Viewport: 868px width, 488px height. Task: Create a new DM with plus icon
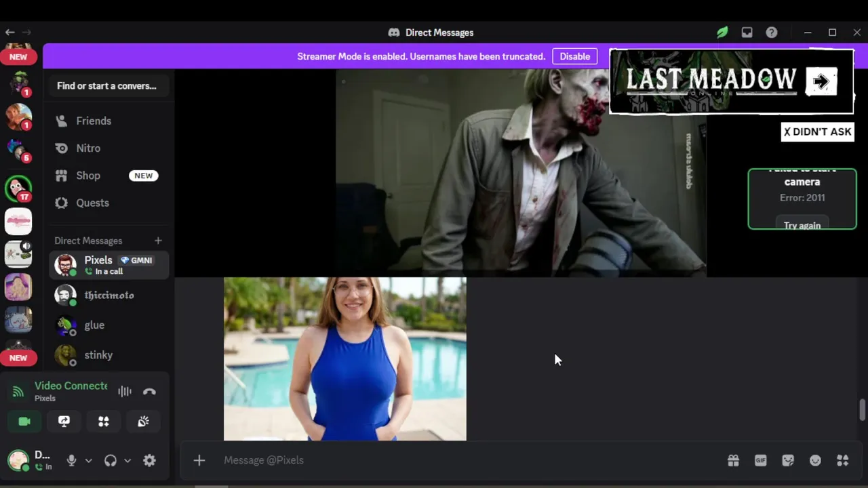[158, 241]
